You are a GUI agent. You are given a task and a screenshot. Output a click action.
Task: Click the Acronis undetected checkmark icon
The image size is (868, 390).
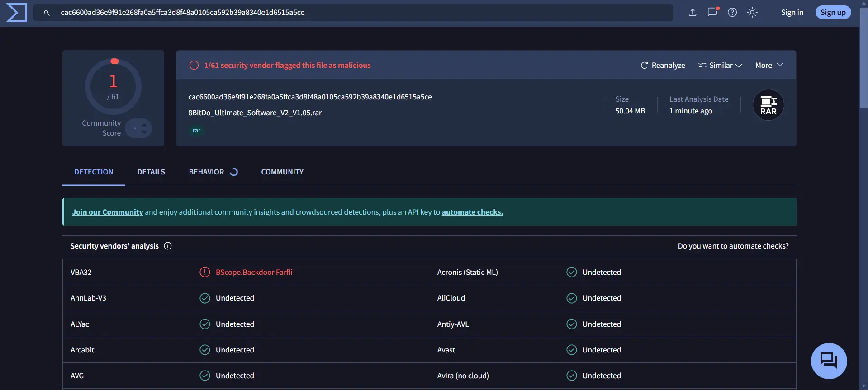tap(572, 272)
